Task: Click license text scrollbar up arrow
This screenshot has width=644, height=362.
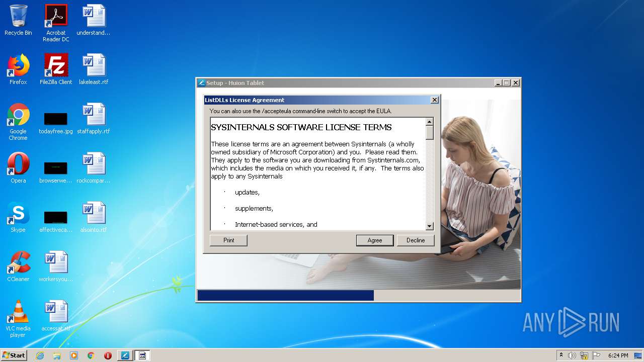Action: [430, 122]
